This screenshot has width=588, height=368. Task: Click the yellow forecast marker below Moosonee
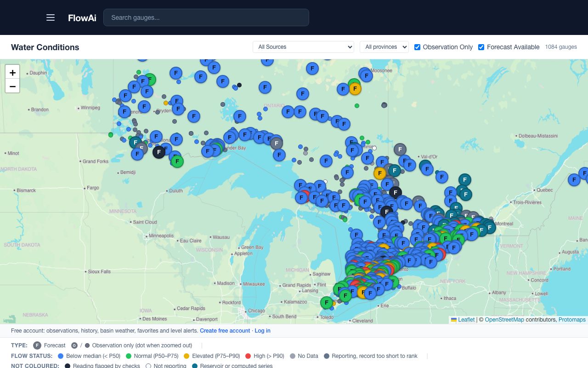[x=355, y=89]
